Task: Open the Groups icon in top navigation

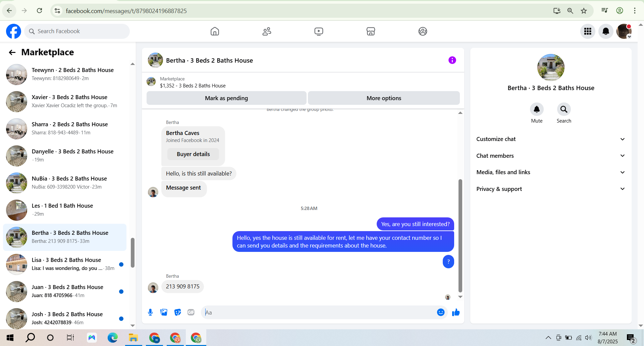Action: [x=423, y=31]
